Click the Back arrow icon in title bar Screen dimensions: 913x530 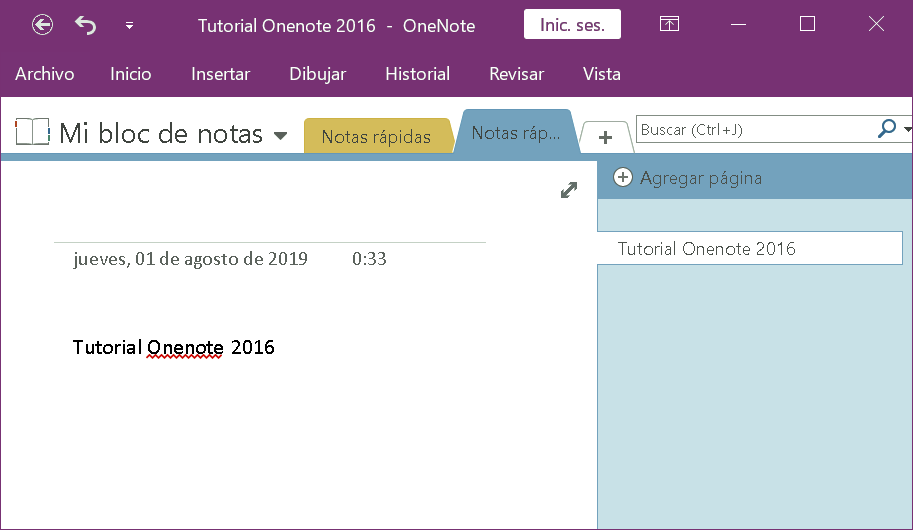43,25
